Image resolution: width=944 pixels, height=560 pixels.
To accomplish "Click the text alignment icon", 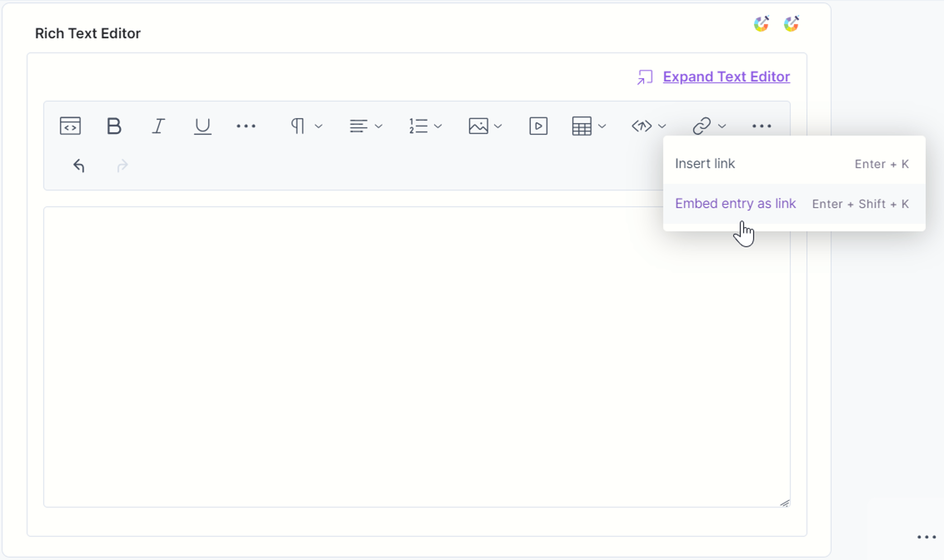I will tap(358, 126).
